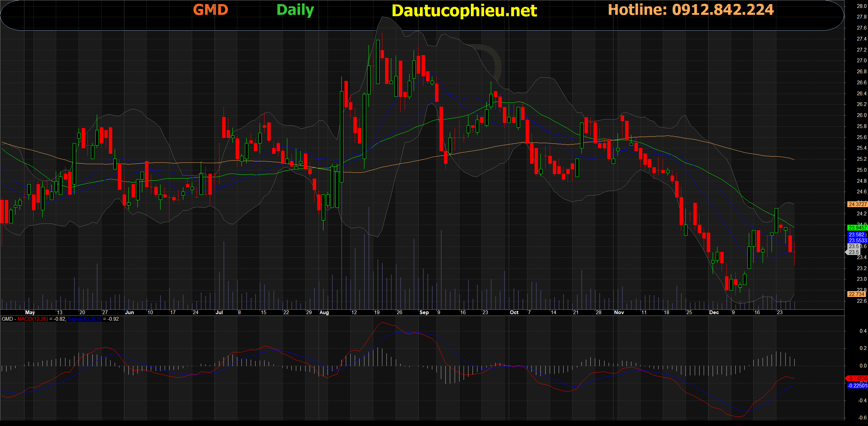The image size is (868, 426).
Task: Click the 25.4 price axis label
Action: pos(861,148)
